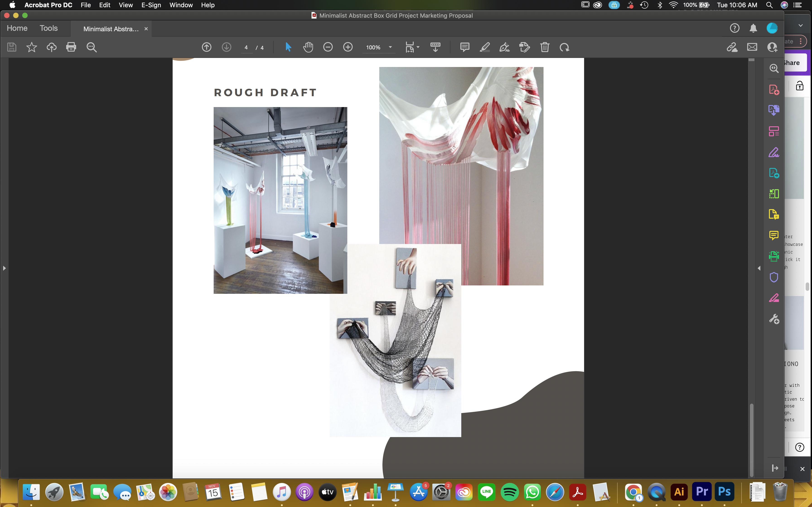Collapse the right tools pane arrow
This screenshot has width=812, height=507.
click(x=759, y=268)
